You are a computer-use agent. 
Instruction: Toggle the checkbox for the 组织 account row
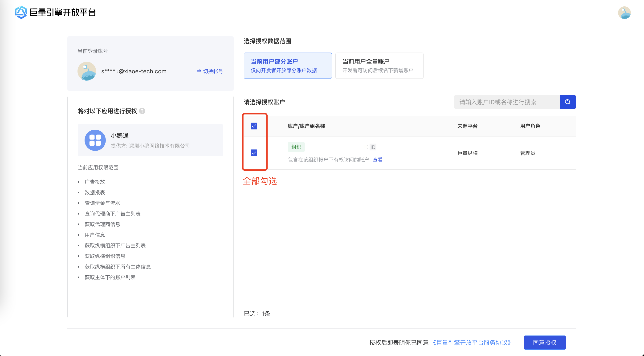click(x=254, y=153)
